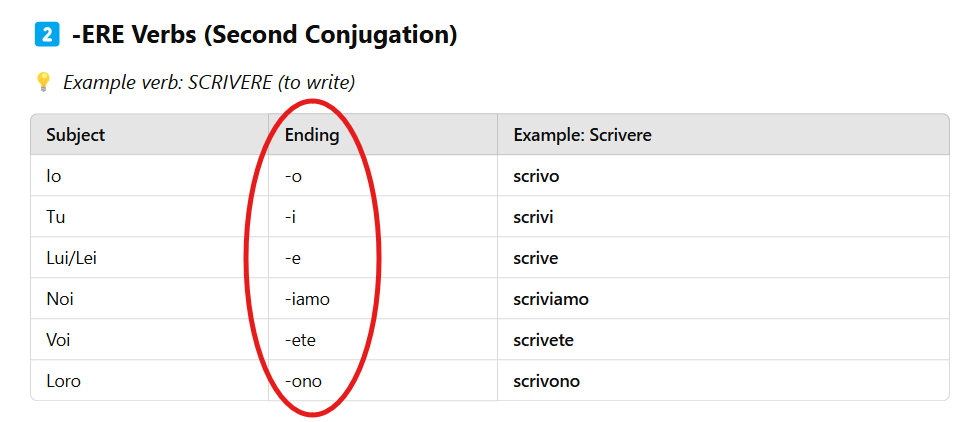
Task: Click the -ERE Verbs heading text
Action: (x=264, y=36)
